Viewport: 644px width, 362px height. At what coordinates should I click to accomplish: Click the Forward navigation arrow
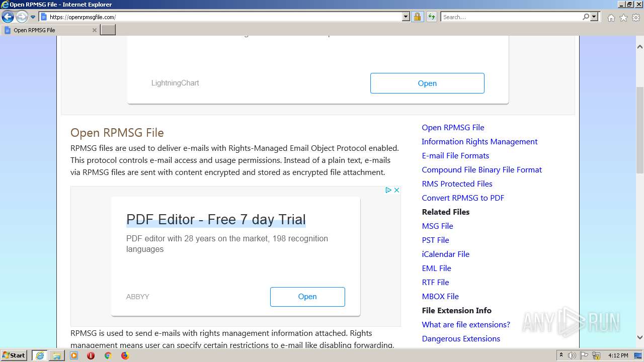pos(21,17)
